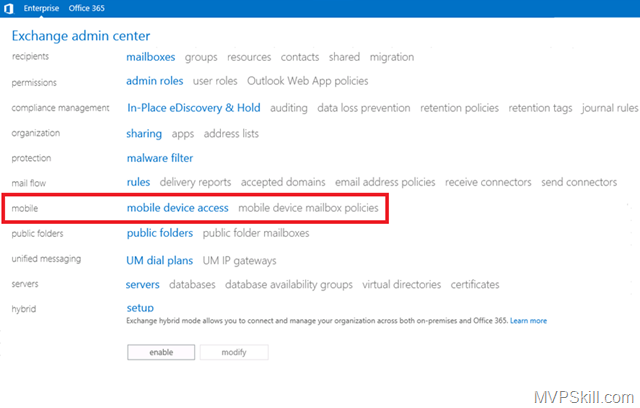Open UM dial plans
The height and width of the screenshot is (408, 640).
[x=159, y=259]
